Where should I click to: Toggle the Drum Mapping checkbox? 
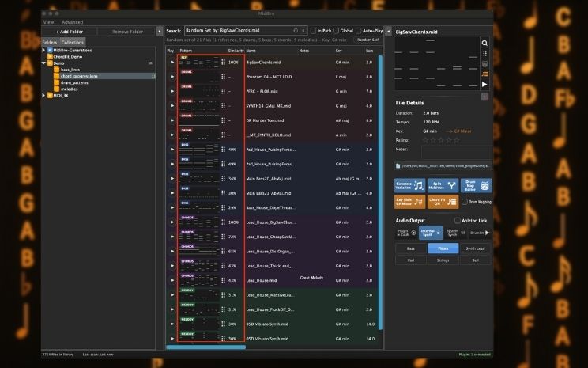tap(465, 202)
